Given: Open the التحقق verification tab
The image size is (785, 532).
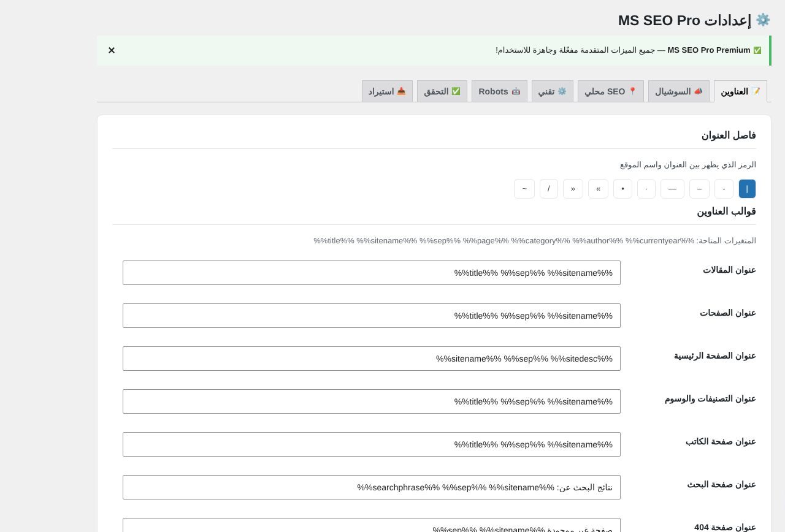Looking at the screenshot, I should pos(442,91).
